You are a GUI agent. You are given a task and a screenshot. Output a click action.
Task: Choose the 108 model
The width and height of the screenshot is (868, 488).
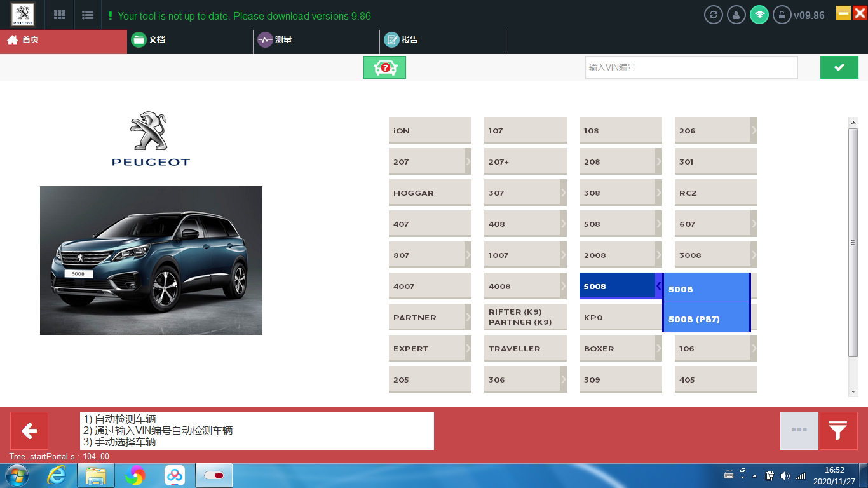[621, 130]
